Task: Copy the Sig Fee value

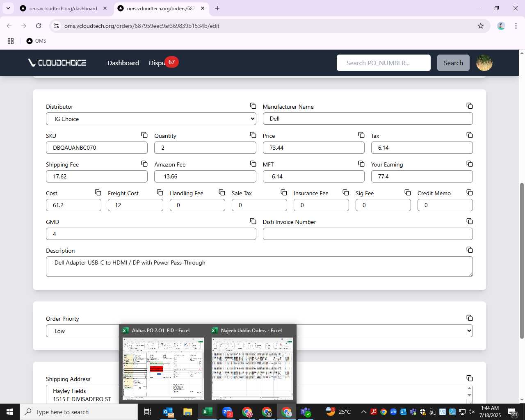Action: tap(408, 192)
